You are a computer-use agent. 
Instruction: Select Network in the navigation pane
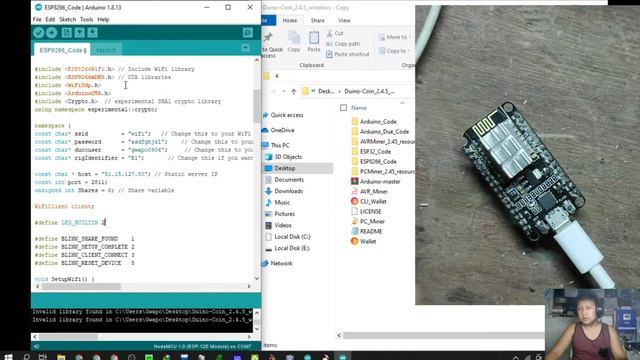click(281, 263)
